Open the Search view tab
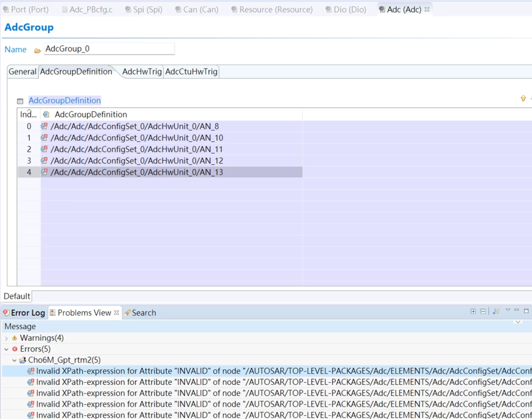 140,313
